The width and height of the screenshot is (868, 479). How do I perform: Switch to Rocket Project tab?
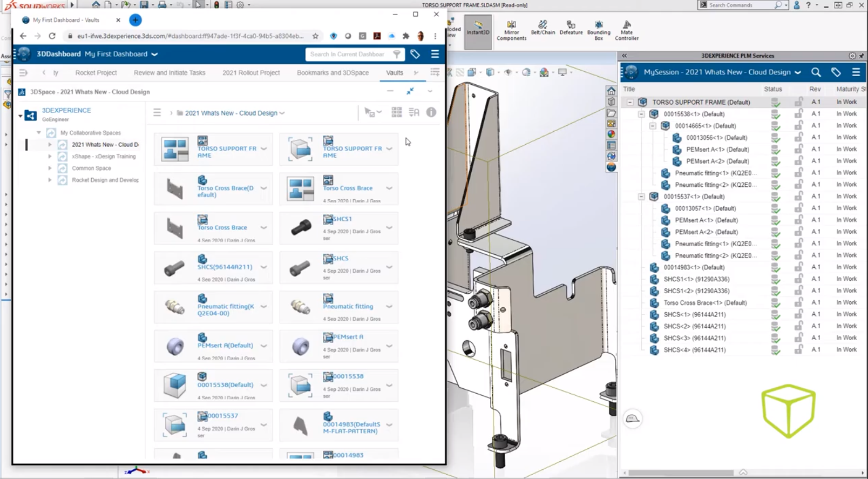[96, 72]
